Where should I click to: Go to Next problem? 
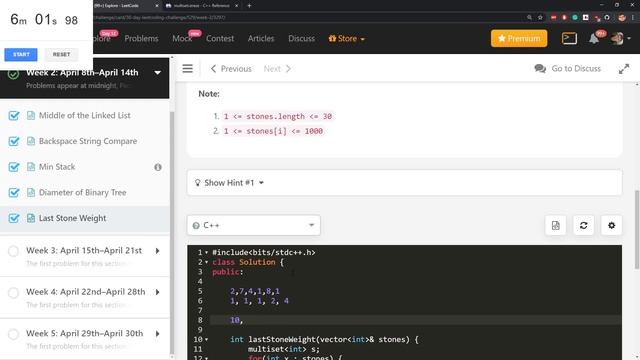coord(277,69)
